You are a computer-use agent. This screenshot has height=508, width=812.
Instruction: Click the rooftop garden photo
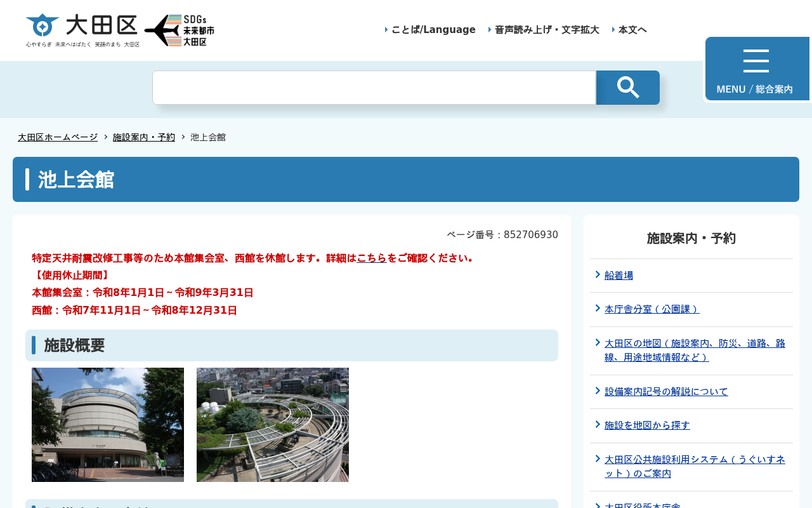(x=273, y=425)
